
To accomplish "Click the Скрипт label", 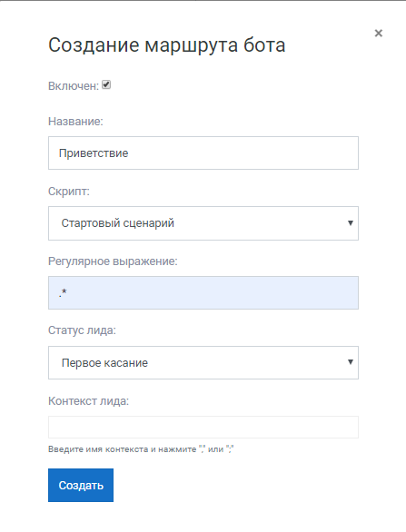I will point(69,192).
